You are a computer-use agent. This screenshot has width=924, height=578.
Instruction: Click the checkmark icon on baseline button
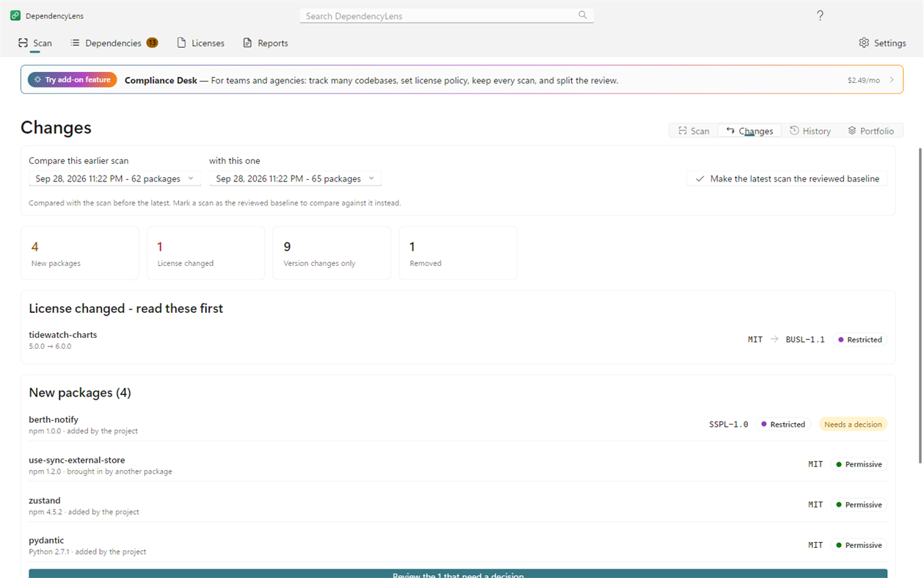point(700,178)
